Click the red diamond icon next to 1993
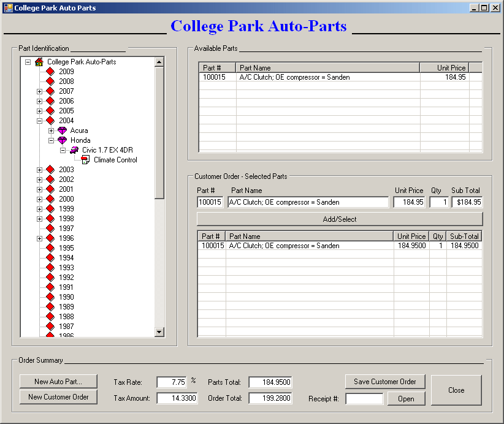The height and width of the screenshot is (424, 504). click(50, 268)
